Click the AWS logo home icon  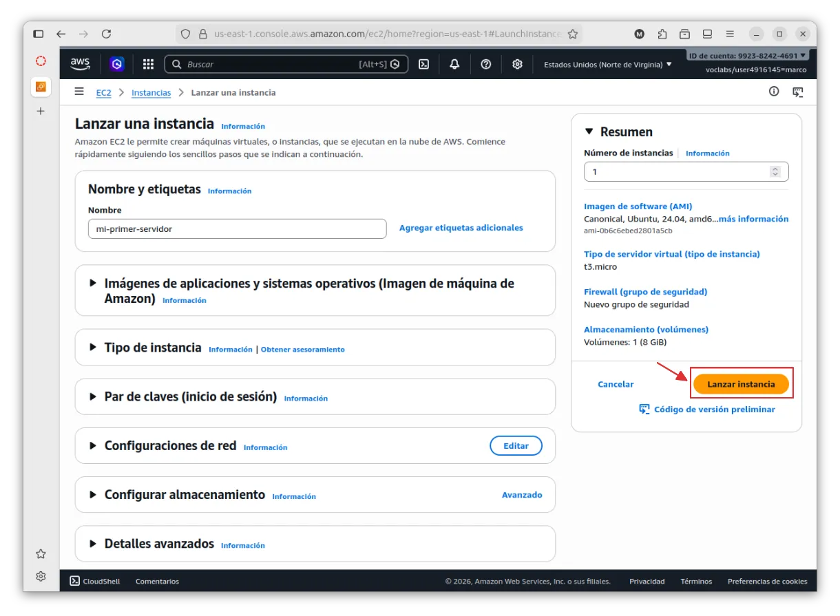(x=80, y=64)
